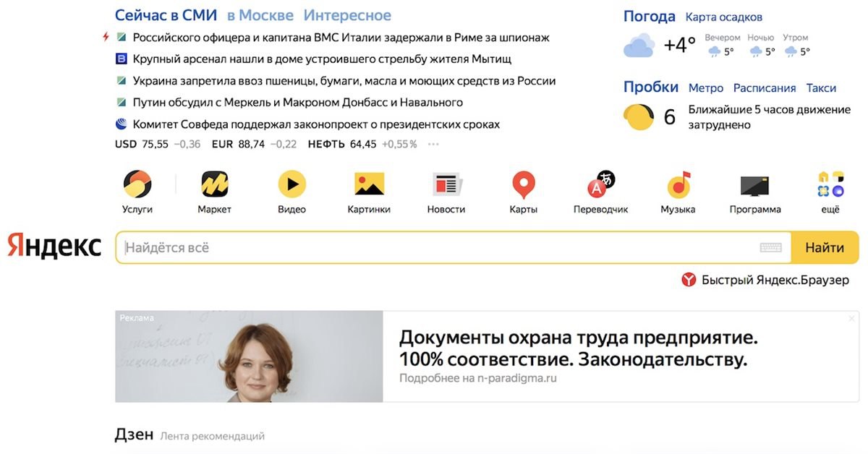Open the Пробки traffic link

point(651,87)
